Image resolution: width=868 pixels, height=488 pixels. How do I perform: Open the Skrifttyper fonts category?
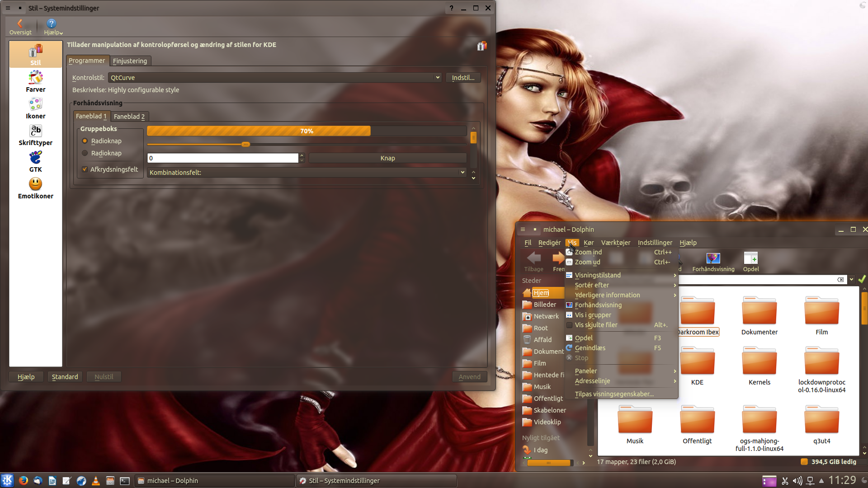tap(36, 135)
